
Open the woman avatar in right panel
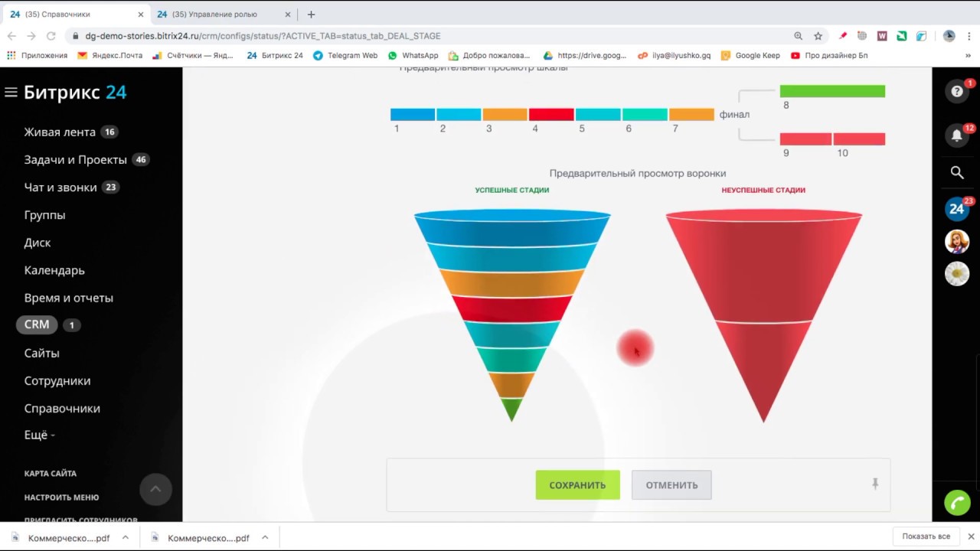click(x=957, y=242)
